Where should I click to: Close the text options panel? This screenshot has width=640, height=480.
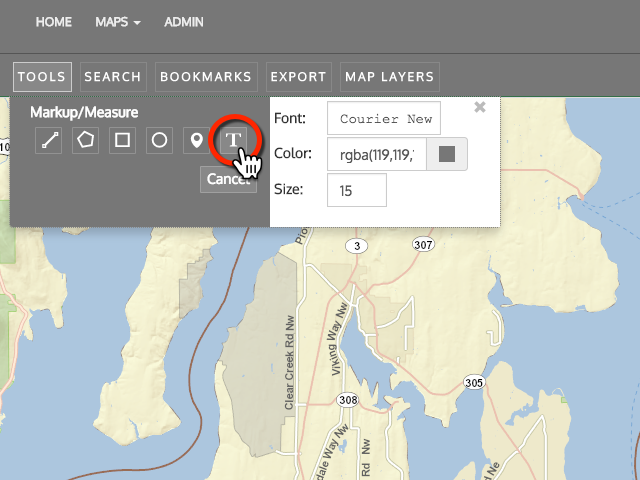pos(480,107)
